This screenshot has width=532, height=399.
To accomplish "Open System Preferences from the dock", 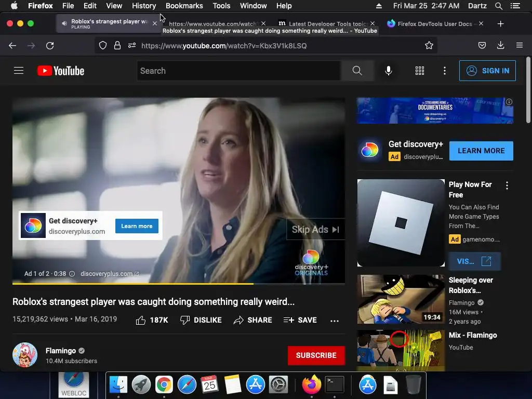I will (x=278, y=384).
